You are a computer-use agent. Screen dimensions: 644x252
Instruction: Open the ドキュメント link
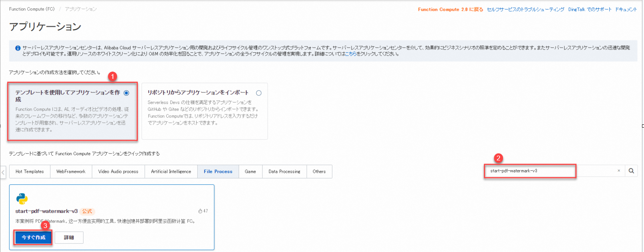626,9
